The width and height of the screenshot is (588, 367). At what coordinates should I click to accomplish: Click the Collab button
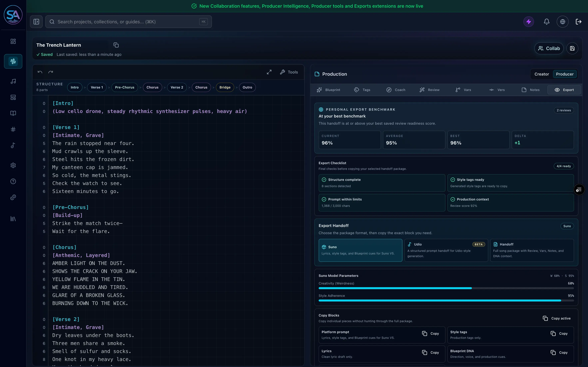[549, 48]
